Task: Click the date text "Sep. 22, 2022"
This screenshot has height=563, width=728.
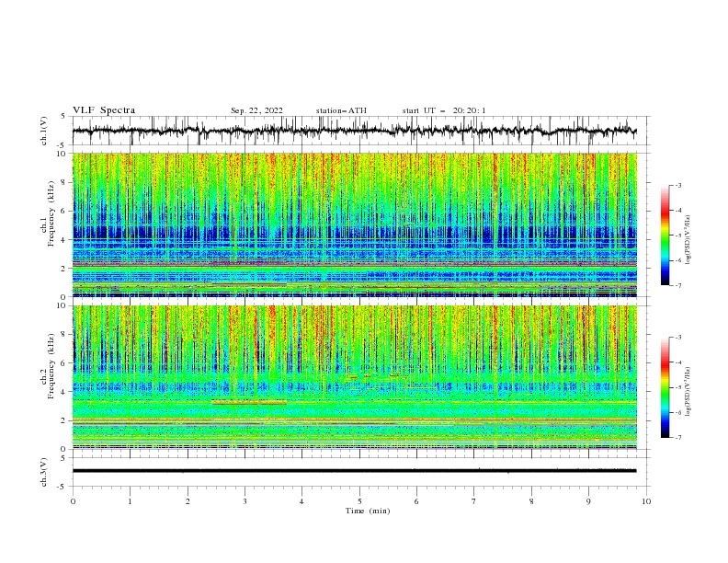Action: [256, 110]
